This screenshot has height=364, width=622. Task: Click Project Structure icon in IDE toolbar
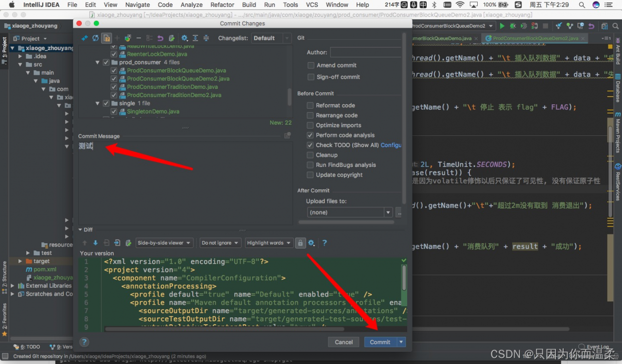(x=605, y=26)
